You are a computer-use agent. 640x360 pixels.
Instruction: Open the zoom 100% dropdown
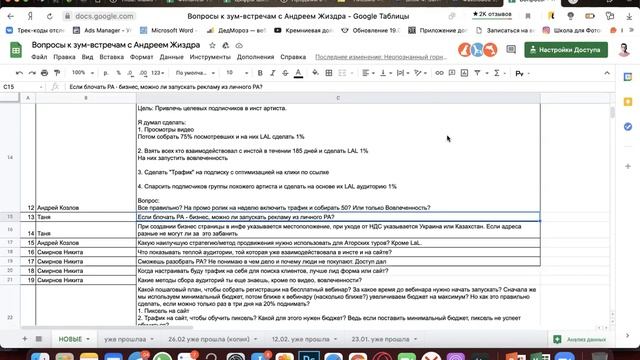coord(83,73)
